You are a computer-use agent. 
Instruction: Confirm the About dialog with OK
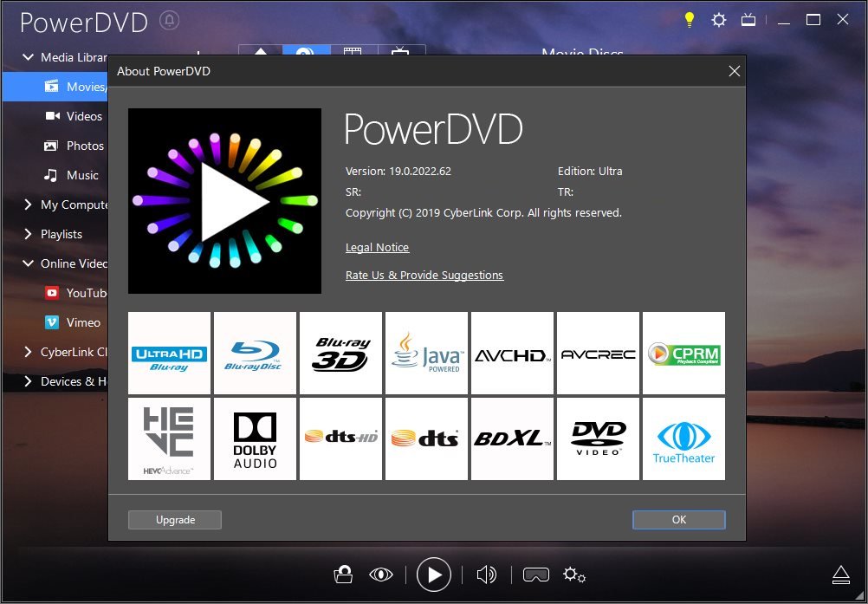(x=678, y=520)
